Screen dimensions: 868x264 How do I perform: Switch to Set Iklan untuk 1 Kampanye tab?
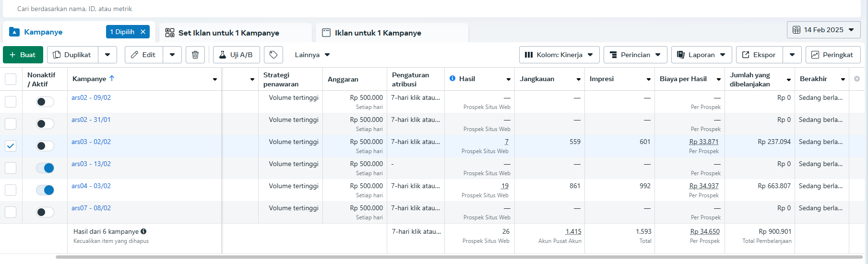tap(228, 33)
